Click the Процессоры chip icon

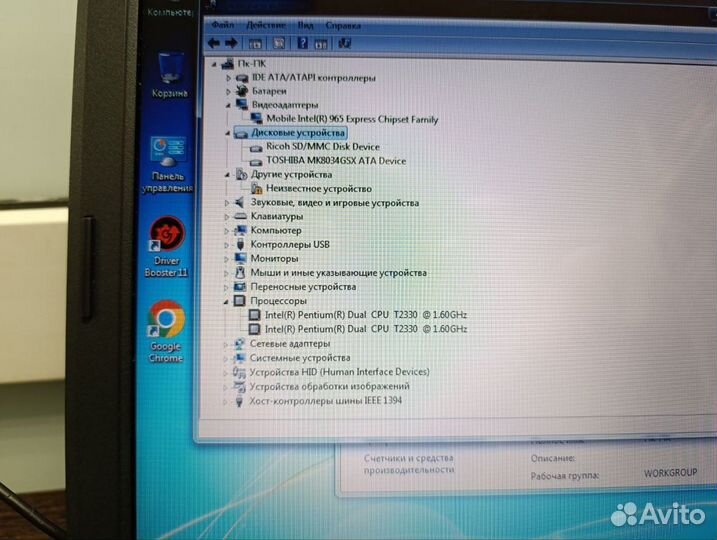click(x=240, y=301)
